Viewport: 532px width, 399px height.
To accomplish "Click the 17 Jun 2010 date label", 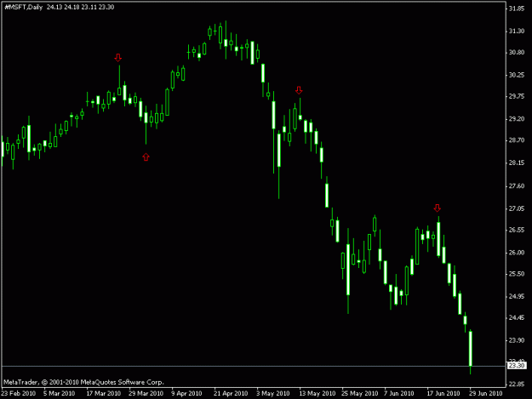I will (443, 394).
